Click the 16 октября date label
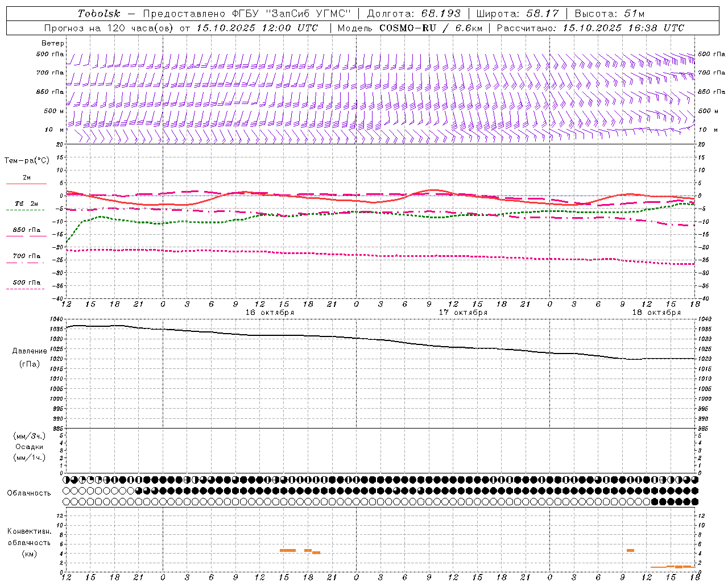This screenshot has height=582, width=728. click(x=270, y=313)
